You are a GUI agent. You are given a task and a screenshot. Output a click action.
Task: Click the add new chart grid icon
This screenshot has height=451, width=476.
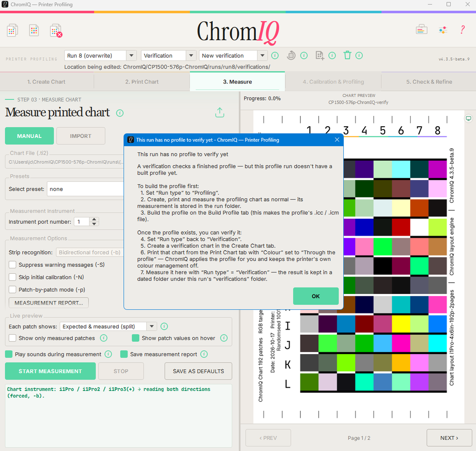coord(319,55)
